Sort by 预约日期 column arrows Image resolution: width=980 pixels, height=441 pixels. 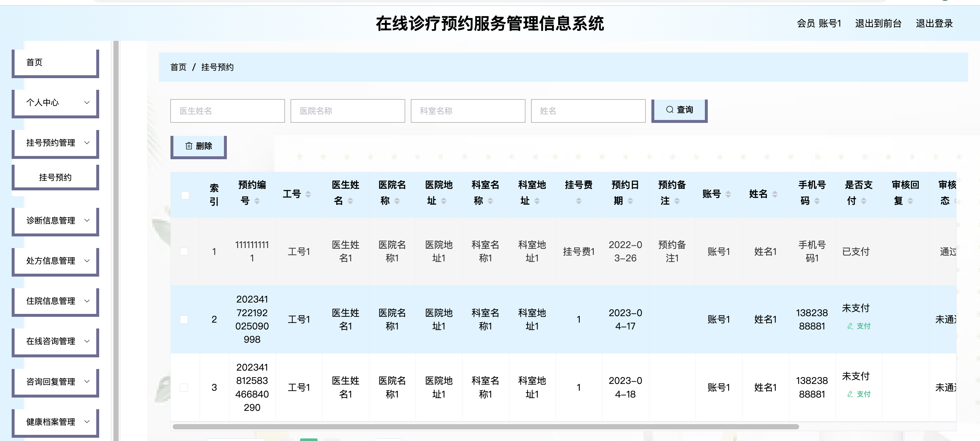pos(630,201)
